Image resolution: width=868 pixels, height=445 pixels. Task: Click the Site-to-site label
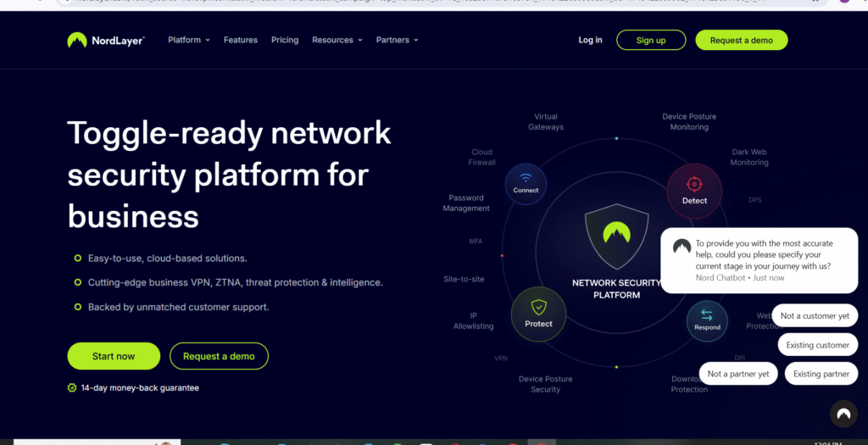[x=464, y=279]
